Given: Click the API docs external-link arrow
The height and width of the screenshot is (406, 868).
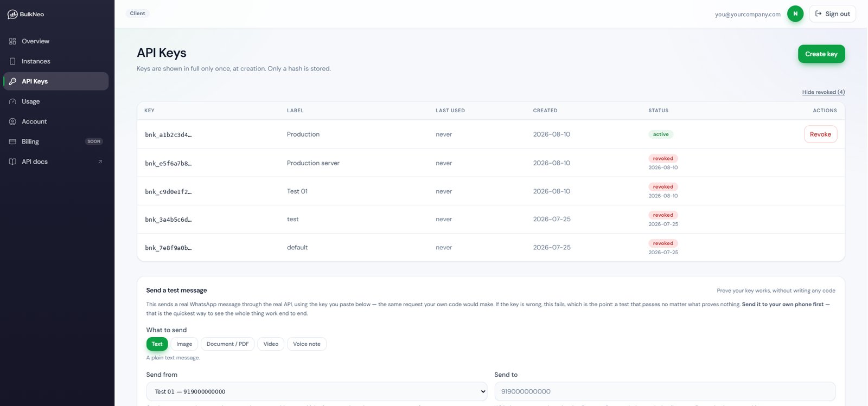Looking at the screenshot, I should pos(100,162).
